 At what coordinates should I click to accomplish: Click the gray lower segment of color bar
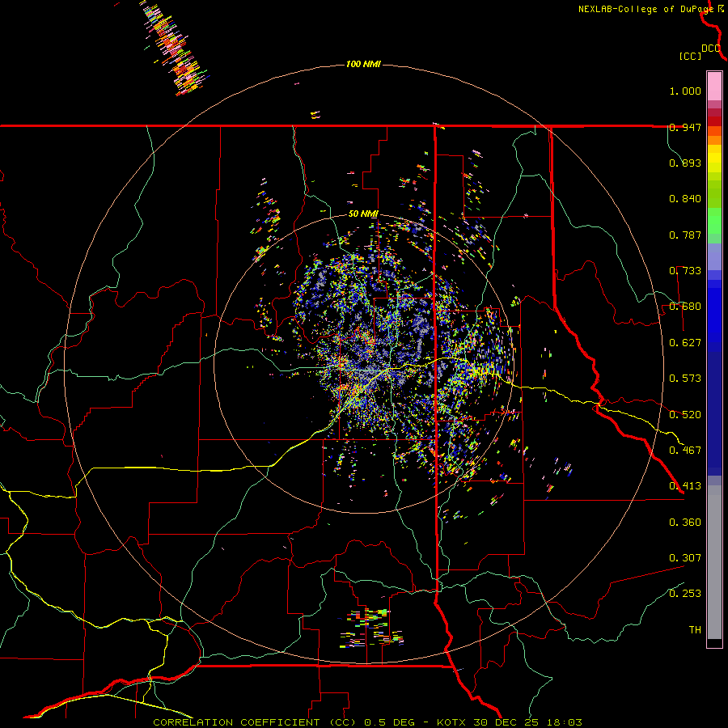pyautogui.click(x=714, y=562)
